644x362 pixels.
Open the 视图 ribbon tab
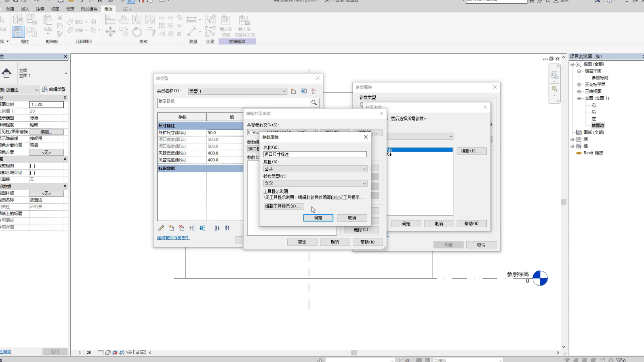point(55,9)
